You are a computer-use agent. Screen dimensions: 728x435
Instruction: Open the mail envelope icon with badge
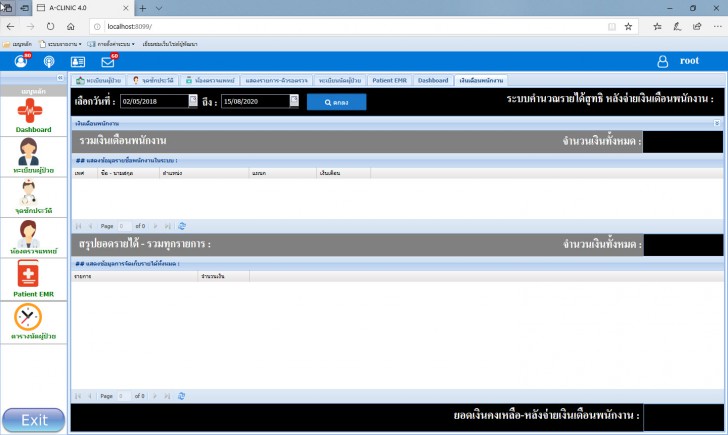coord(109,61)
